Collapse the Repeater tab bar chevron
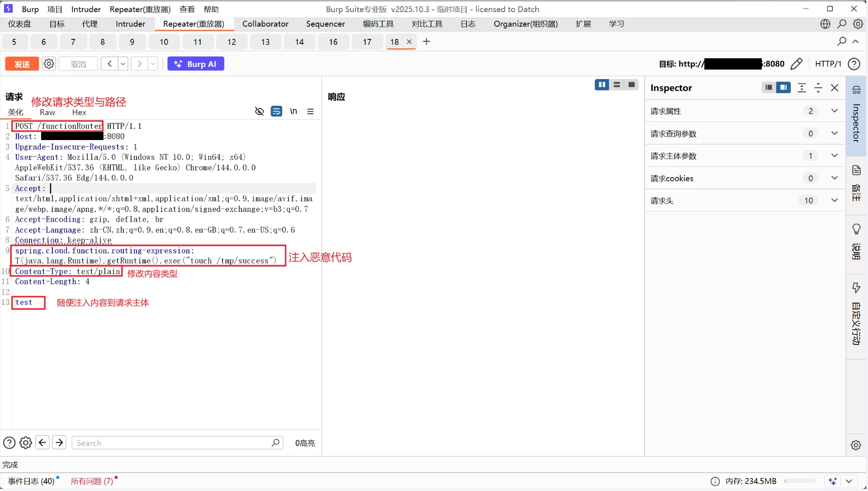This screenshot has height=491, width=868. tap(855, 42)
